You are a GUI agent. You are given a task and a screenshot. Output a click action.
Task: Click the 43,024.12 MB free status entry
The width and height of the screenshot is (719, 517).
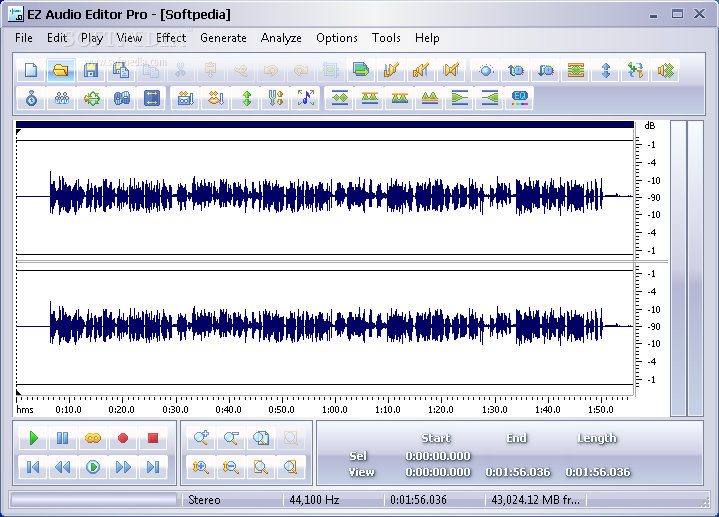535,500
